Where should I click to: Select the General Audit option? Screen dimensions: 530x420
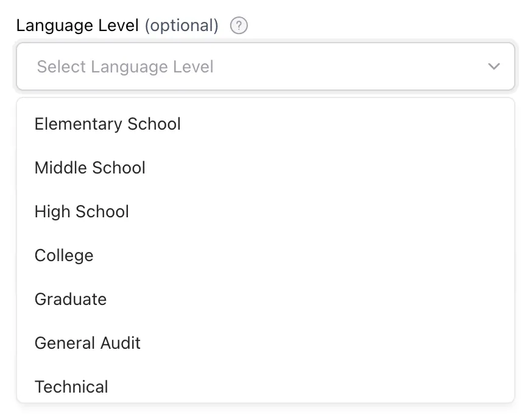(88, 343)
